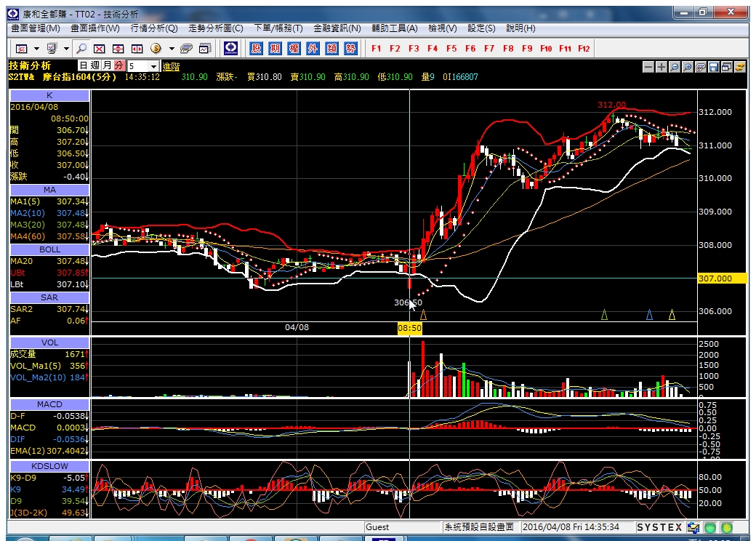Click the blue 期 futures button
Image resolution: width=756 pixels, height=541 pixels.
coord(275,48)
